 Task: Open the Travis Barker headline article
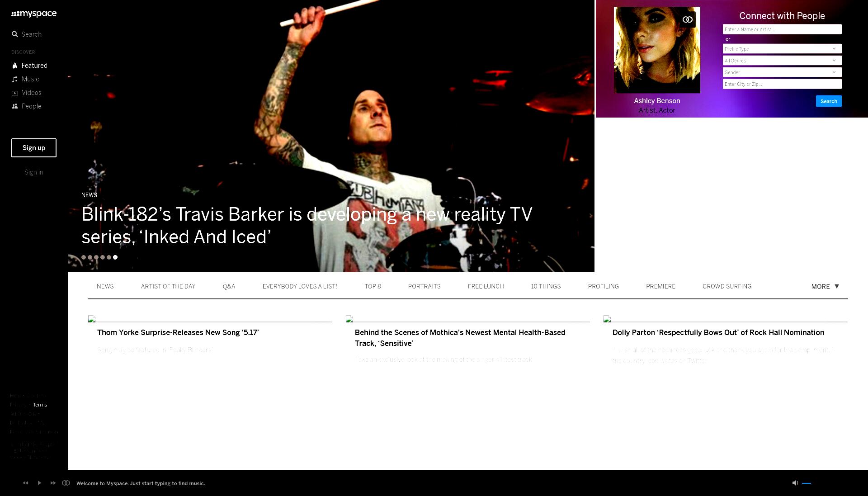click(307, 226)
